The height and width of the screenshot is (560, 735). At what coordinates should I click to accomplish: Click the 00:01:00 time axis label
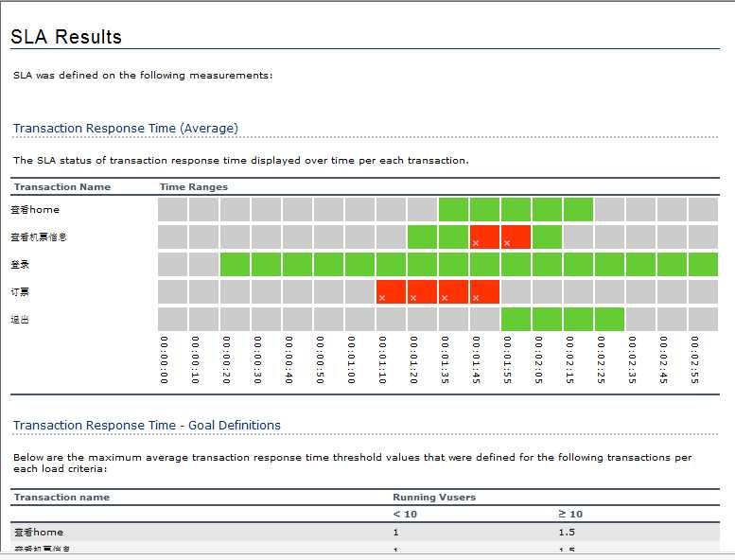(352, 359)
